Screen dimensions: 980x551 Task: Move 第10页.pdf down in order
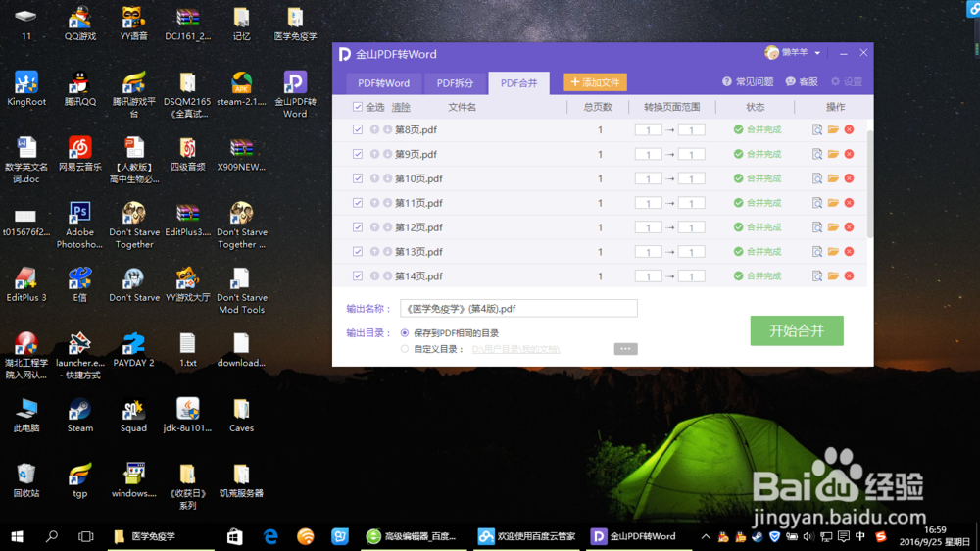point(387,178)
